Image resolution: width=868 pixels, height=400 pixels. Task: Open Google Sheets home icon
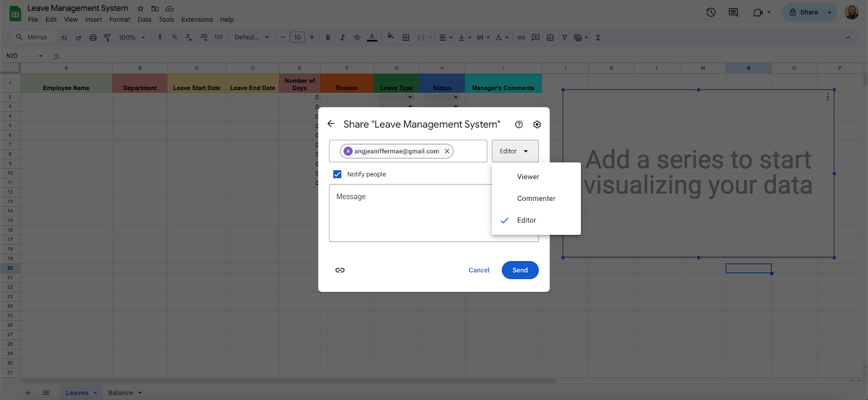(x=15, y=14)
